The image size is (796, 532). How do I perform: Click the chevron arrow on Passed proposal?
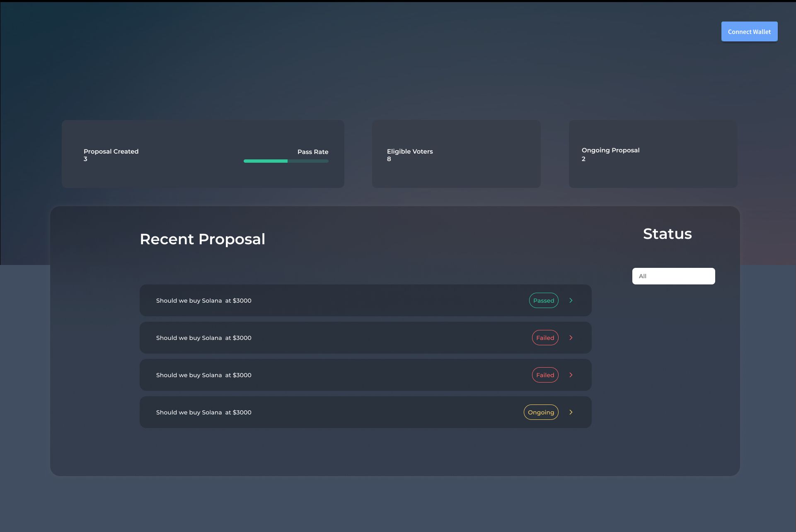tap(571, 301)
